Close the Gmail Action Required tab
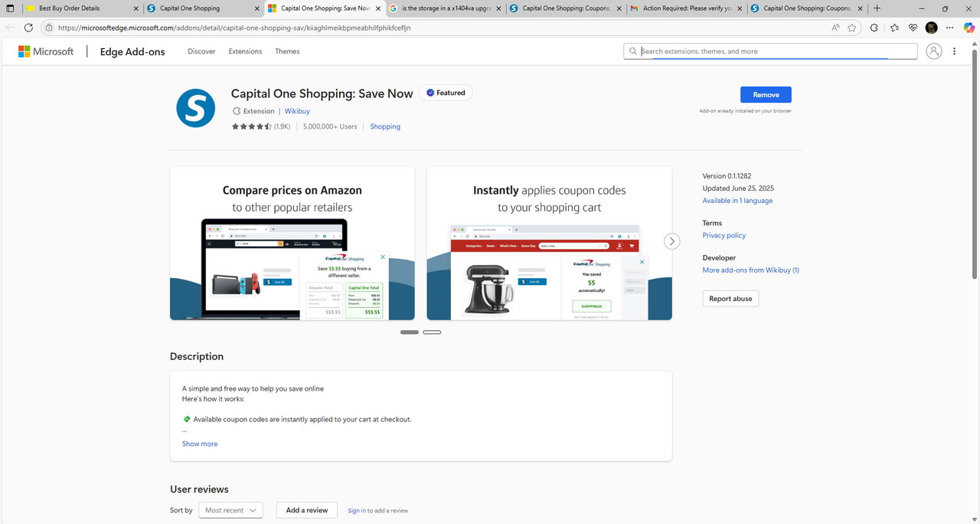Viewport: 980px width, 524px height. point(740,8)
